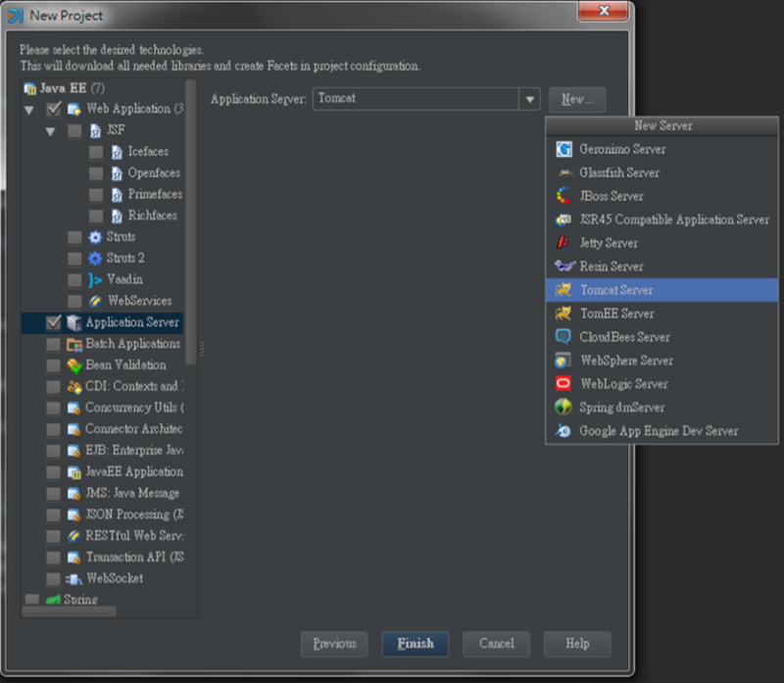Click the Google App Engine icon
Image resolution: width=784 pixels, height=683 pixels.
tap(563, 431)
